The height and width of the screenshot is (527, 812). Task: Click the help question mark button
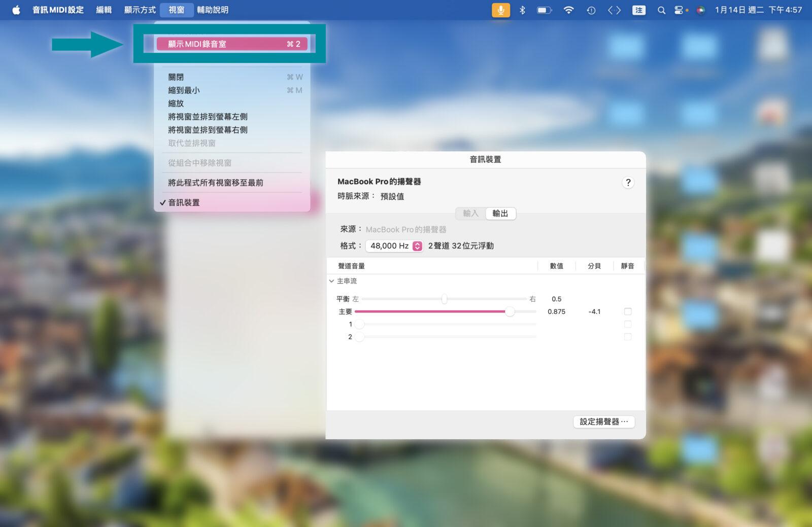[628, 183]
